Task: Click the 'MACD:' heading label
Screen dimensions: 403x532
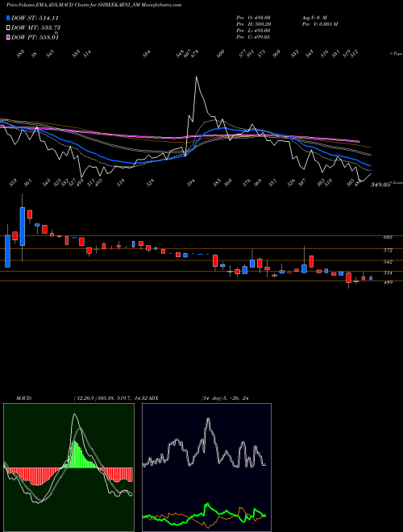Action: (x=24, y=398)
